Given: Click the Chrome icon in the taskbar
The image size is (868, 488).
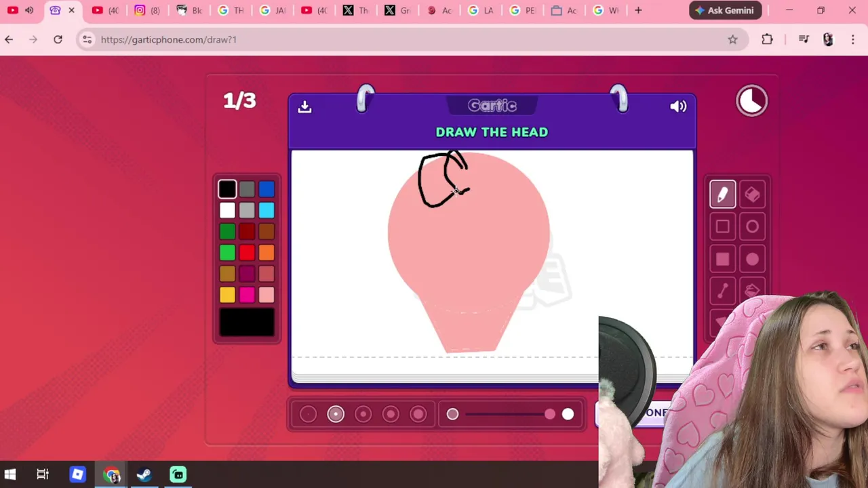Looking at the screenshot, I should (112, 474).
